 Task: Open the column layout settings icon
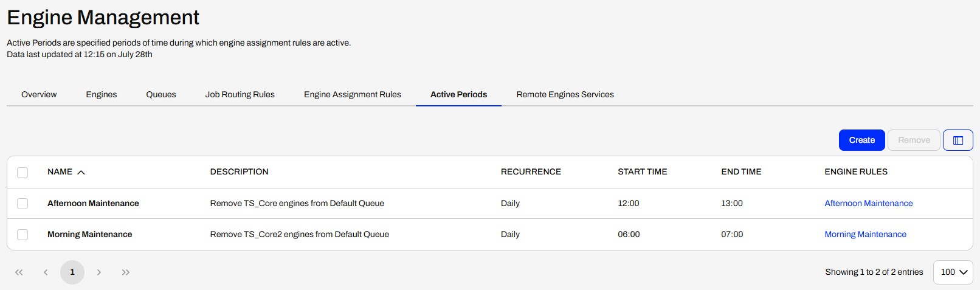(x=958, y=140)
